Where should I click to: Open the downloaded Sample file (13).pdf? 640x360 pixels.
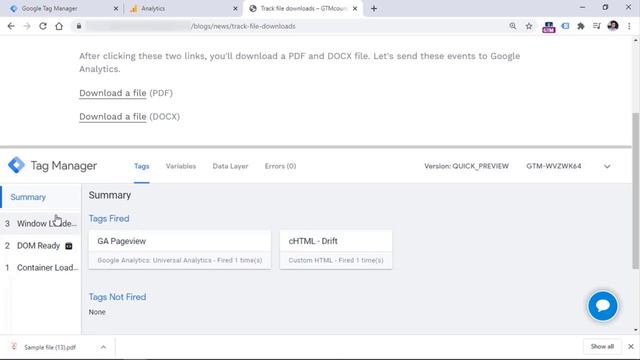50,347
